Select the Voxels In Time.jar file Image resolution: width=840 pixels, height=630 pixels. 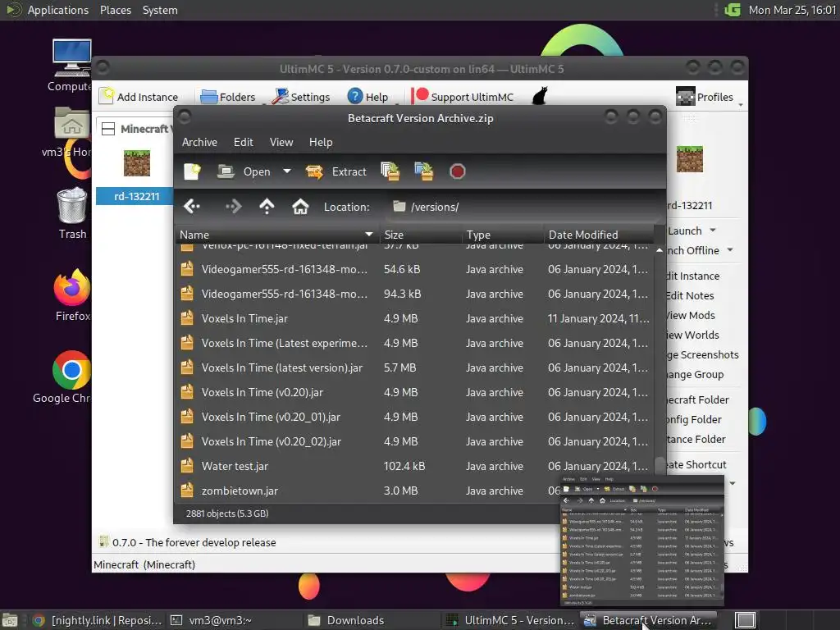415,318
